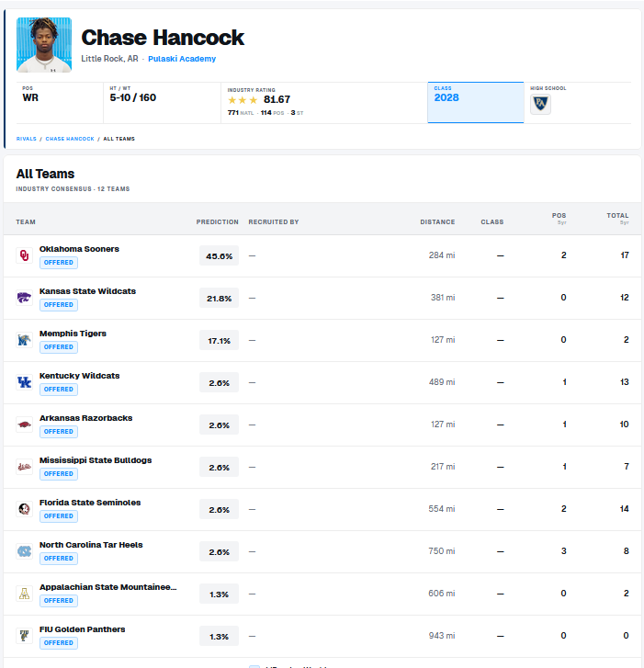Click the All Teams heading
Viewport: 644px width, 668px height.
click(45, 174)
